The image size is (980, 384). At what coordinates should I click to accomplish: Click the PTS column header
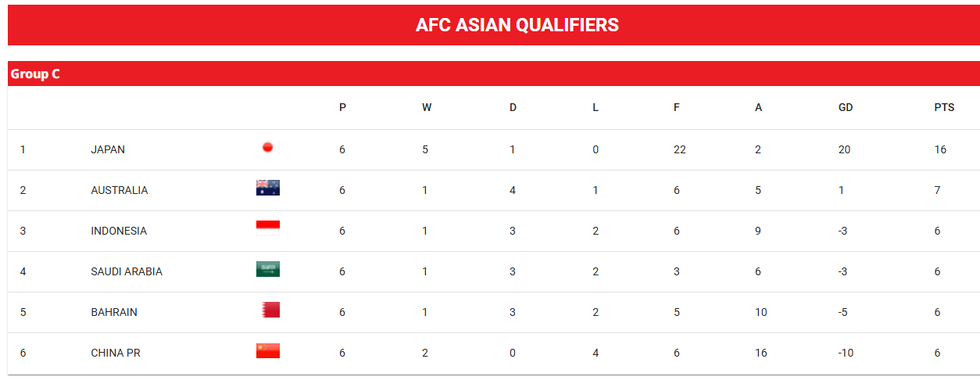[944, 108]
